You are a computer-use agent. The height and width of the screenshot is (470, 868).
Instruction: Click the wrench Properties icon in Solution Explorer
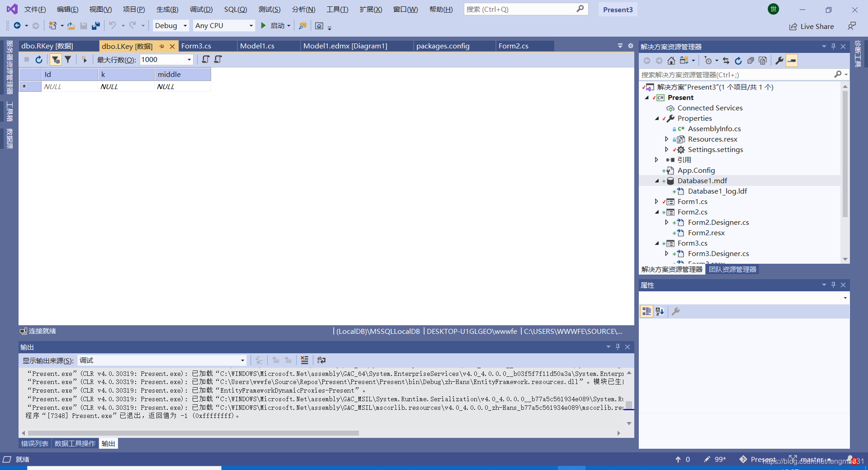(779, 61)
